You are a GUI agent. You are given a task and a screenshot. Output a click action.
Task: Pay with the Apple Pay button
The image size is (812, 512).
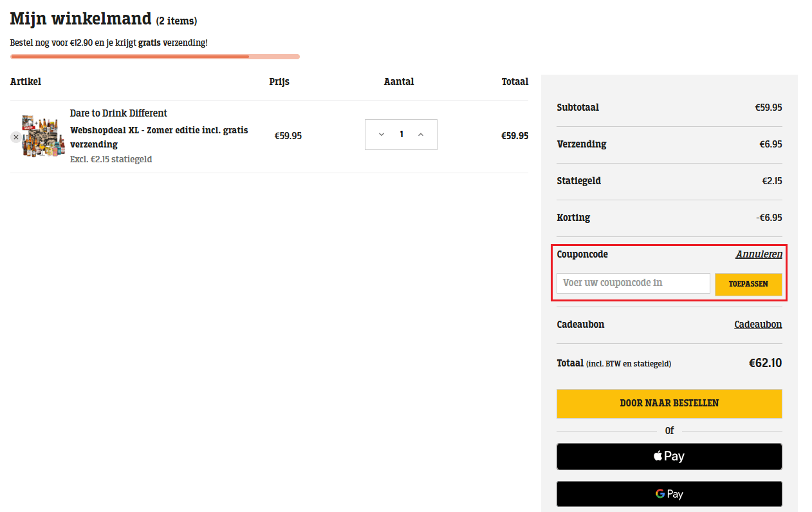[x=669, y=457]
